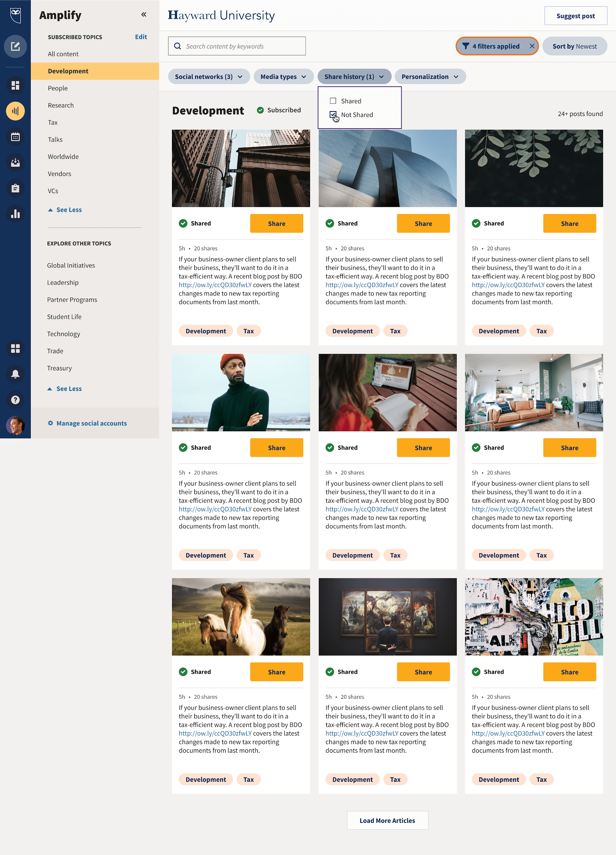Select the assignments clipboard icon
This screenshot has width=616, height=855.
tap(15, 188)
